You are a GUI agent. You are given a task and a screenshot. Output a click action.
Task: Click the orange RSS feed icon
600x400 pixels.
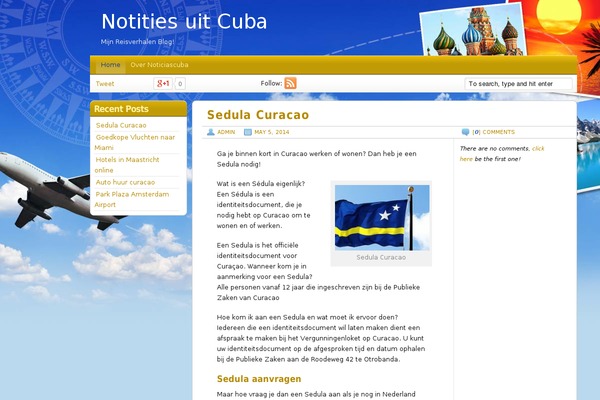tap(290, 83)
